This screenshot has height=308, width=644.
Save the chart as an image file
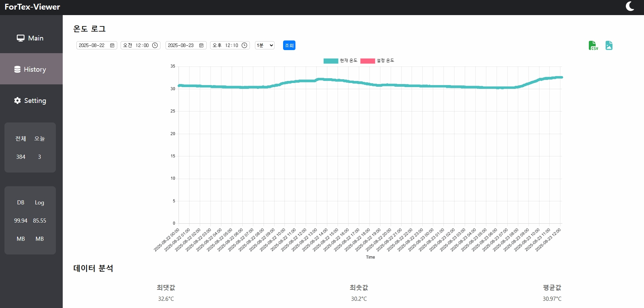[x=609, y=46]
